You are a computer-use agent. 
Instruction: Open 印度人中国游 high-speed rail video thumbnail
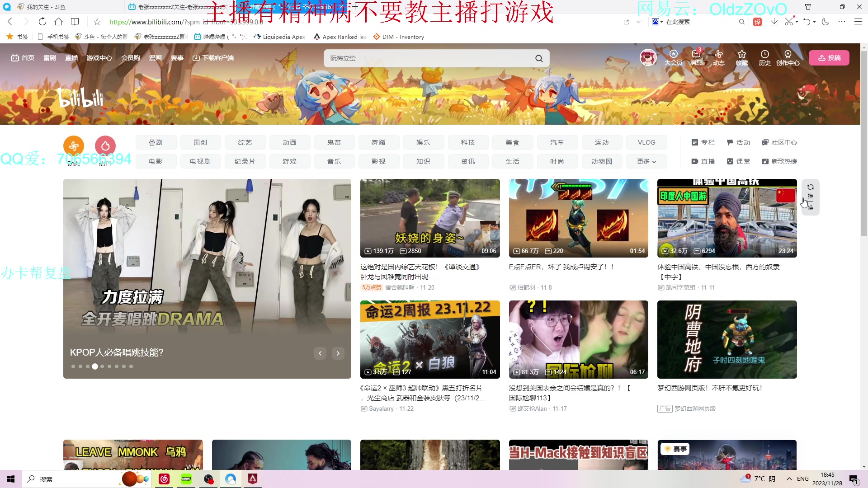tap(727, 218)
